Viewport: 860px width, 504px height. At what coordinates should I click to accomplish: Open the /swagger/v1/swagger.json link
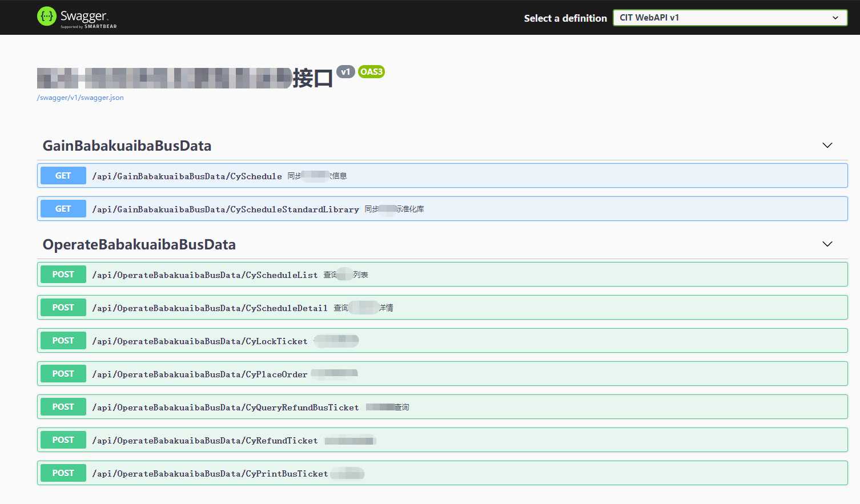(x=80, y=98)
